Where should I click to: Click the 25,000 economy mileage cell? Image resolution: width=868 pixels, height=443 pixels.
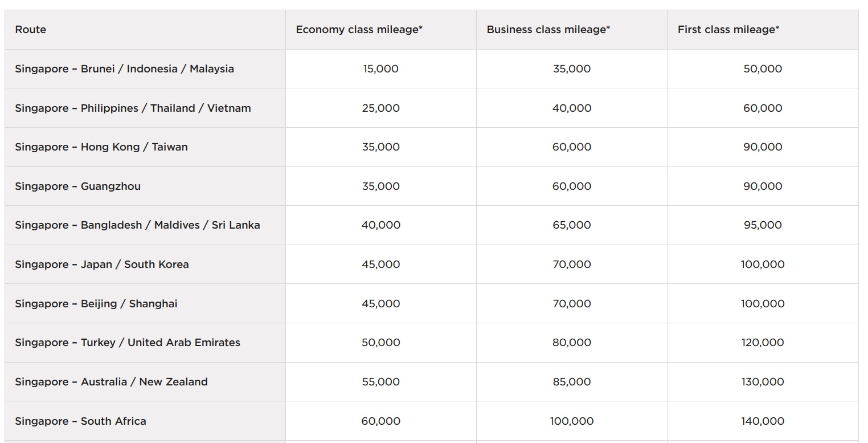pyautogui.click(x=380, y=108)
